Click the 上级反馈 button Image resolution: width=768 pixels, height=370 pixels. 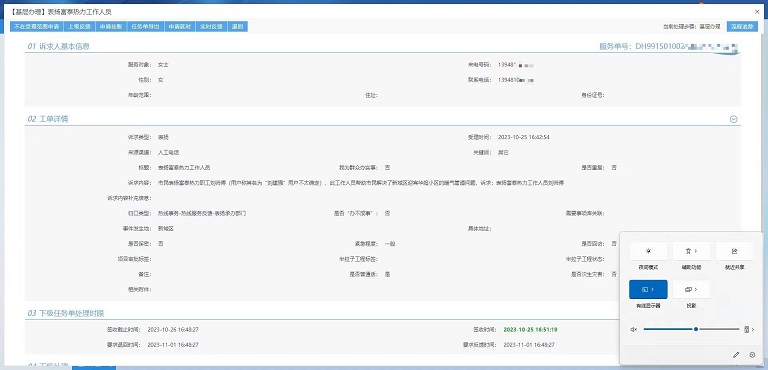[79, 26]
